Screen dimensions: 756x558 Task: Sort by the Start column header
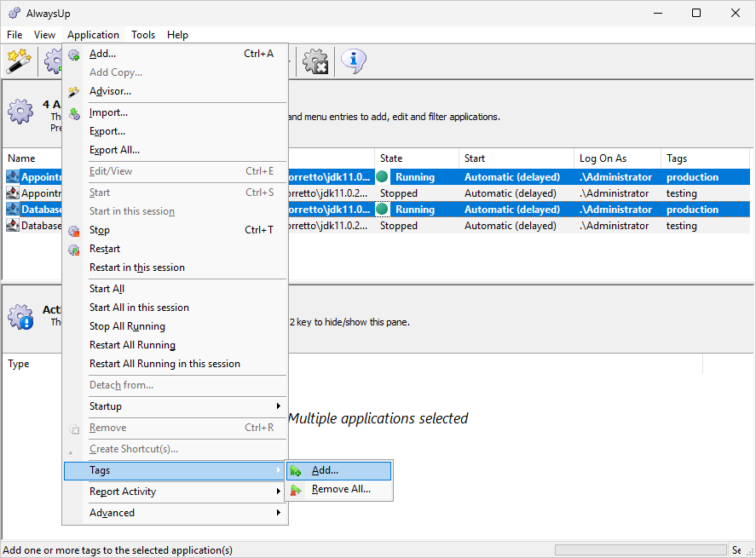(x=517, y=158)
